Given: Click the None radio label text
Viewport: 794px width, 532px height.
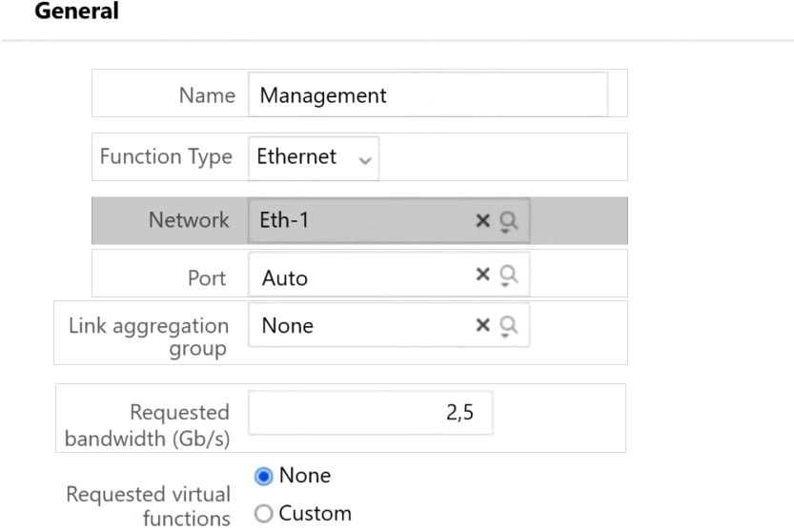Looking at the screenshot, I should (x=305, y=475).
